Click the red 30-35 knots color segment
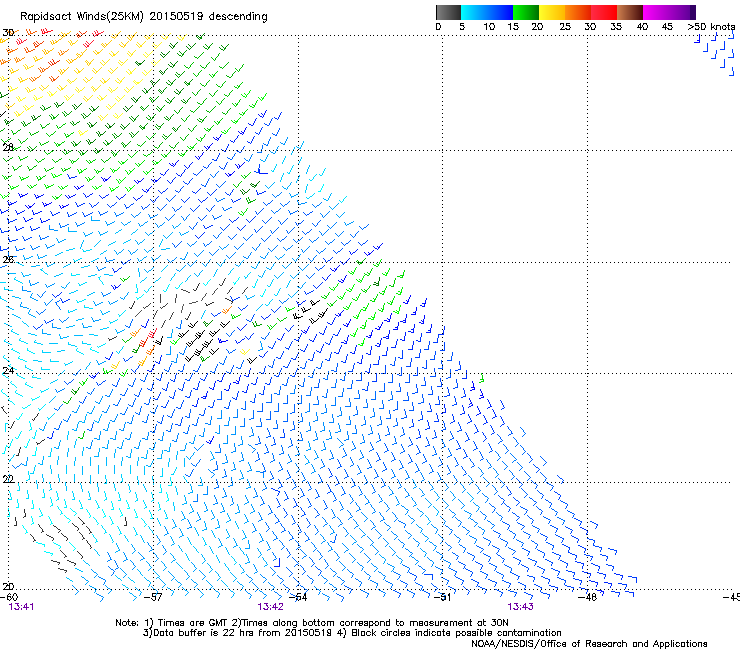The width and height of the screenshot is (740, 650). (x=604, y=12)
